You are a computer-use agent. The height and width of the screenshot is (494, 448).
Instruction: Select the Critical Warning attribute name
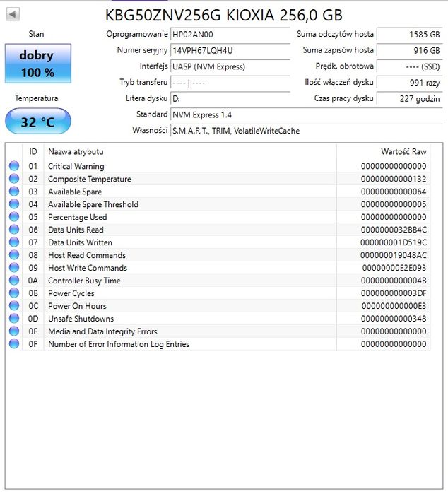[x=76, y=166]
